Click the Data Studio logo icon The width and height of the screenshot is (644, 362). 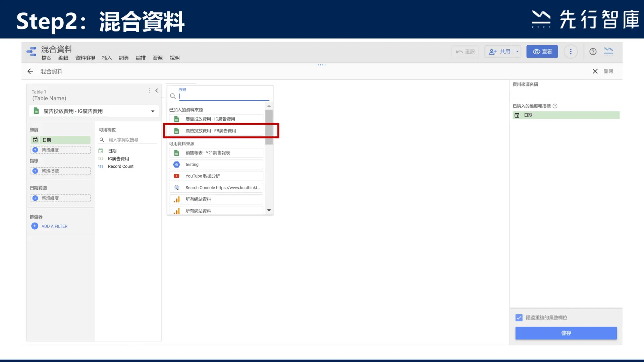pyautogui.click(x=32, y=51)
